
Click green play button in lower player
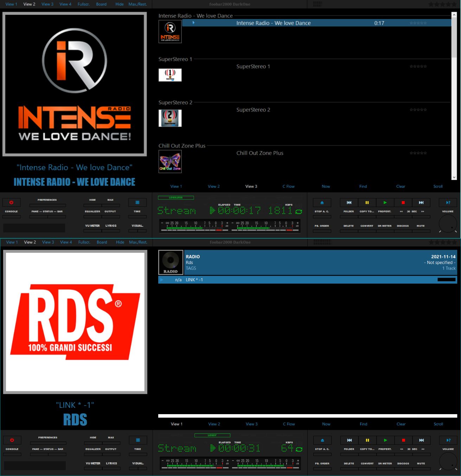click(x=385, y=440)
